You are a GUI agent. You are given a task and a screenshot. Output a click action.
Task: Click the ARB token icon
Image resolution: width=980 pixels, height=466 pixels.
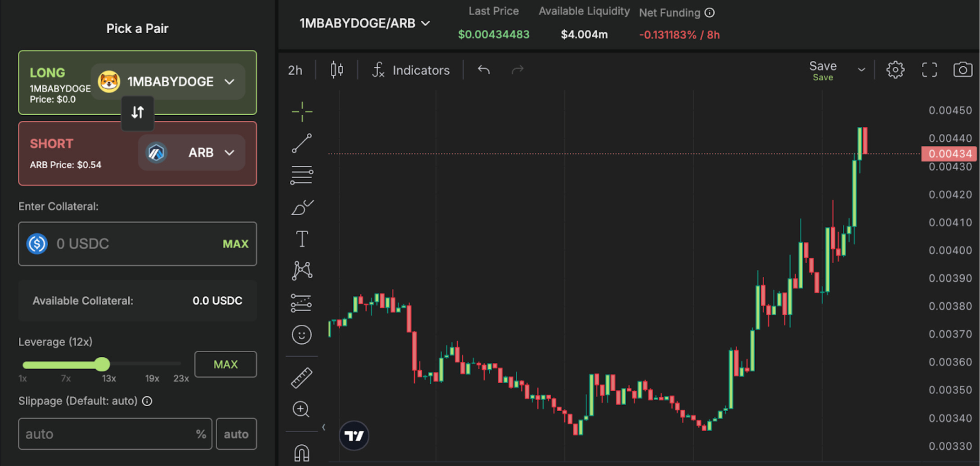[x=156, y=152]
